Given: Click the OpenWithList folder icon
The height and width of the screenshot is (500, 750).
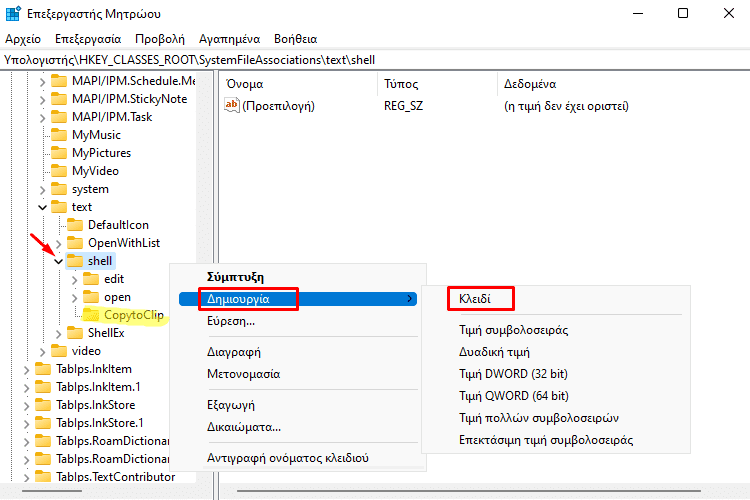Looking at the screenshot, I should 75,243.
